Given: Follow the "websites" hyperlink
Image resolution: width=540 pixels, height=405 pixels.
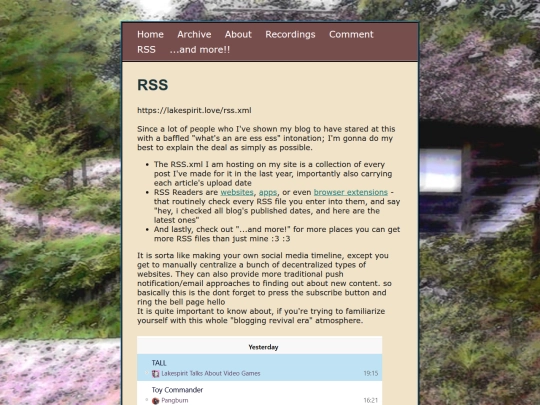Looking at the screenshot, I should click(237, 192).
